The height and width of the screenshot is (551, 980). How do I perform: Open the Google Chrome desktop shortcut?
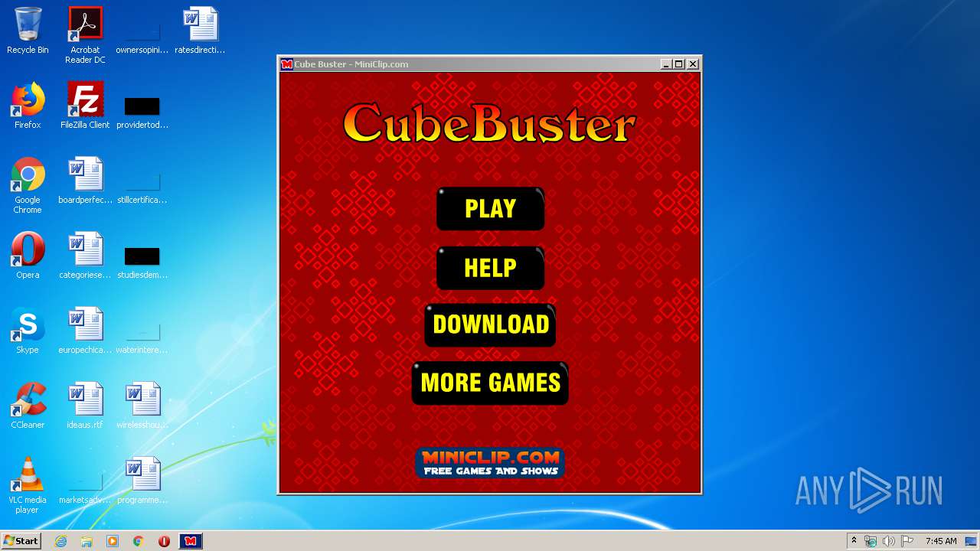pos(28,185)
